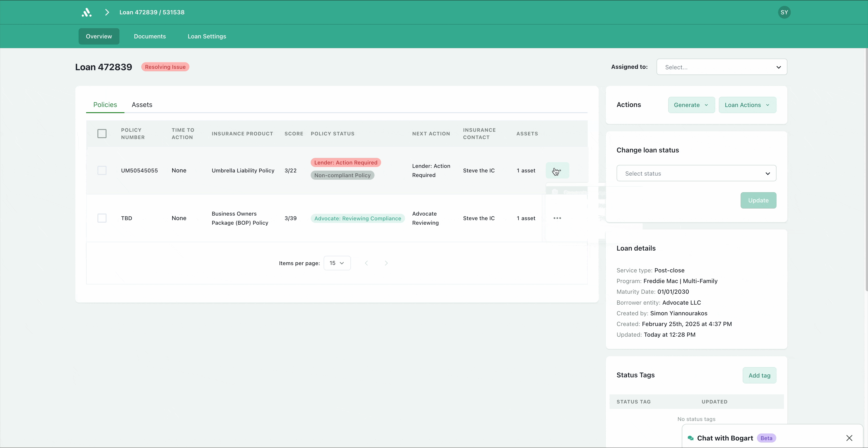Open three-dot menu for TBD policy row
This screenshot has height=448, width=868.
[557, 218]
